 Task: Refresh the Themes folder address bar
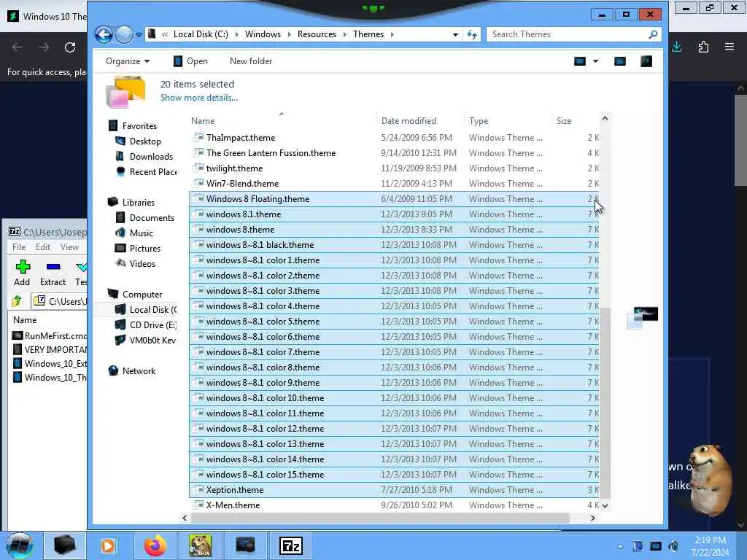pos(472,34)
